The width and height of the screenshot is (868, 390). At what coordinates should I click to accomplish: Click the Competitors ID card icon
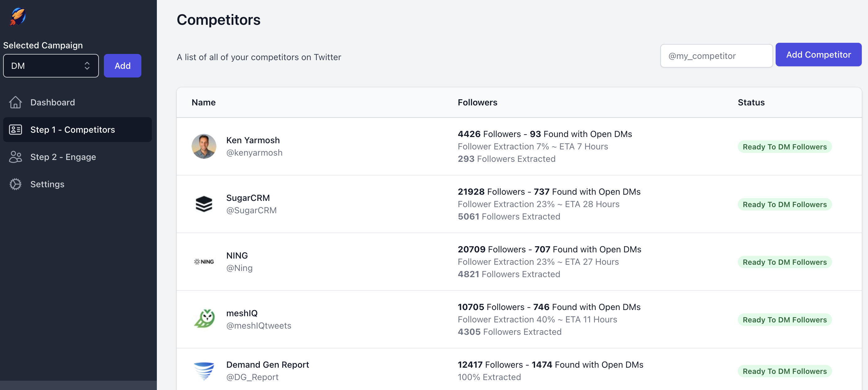pos(15,130)
